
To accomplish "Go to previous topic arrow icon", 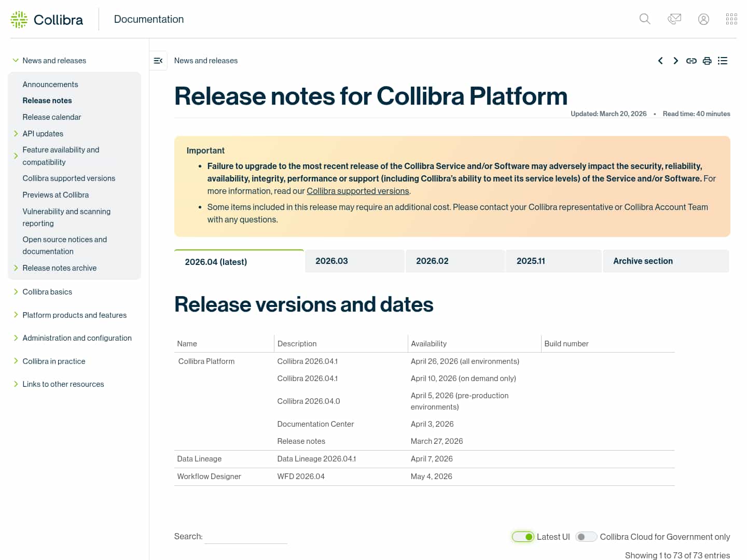I will pyautogui.click(x=660, y=61).
